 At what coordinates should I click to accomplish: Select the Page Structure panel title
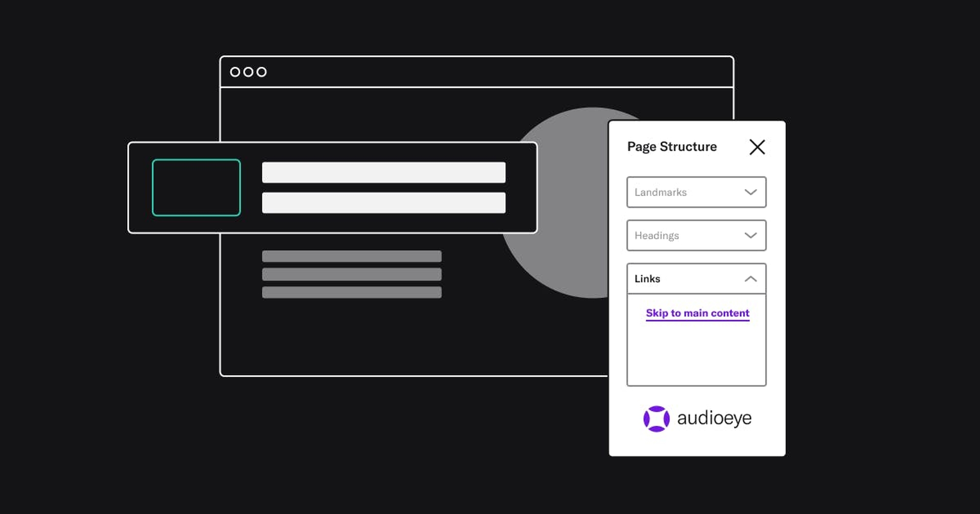[x=672, y=147]
